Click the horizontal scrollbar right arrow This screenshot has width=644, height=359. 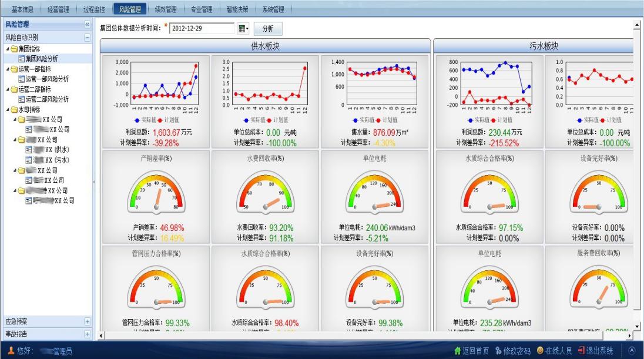(x=630, y=335)
